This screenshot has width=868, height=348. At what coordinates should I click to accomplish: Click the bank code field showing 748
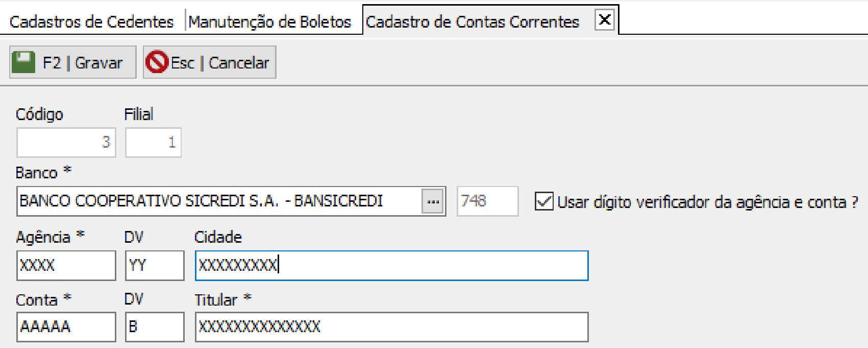(x=487, y=201)
